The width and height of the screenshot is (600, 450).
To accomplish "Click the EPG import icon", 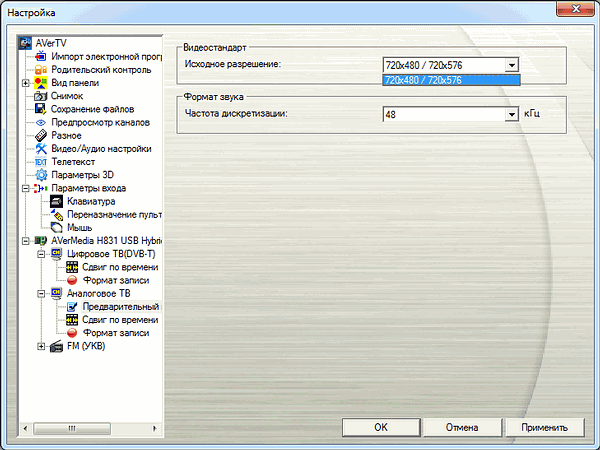I will click(x=41, y=56).
